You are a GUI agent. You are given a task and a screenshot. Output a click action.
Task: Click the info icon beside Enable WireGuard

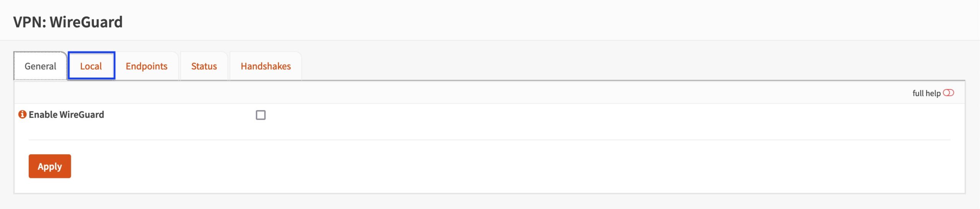point(23,114)
